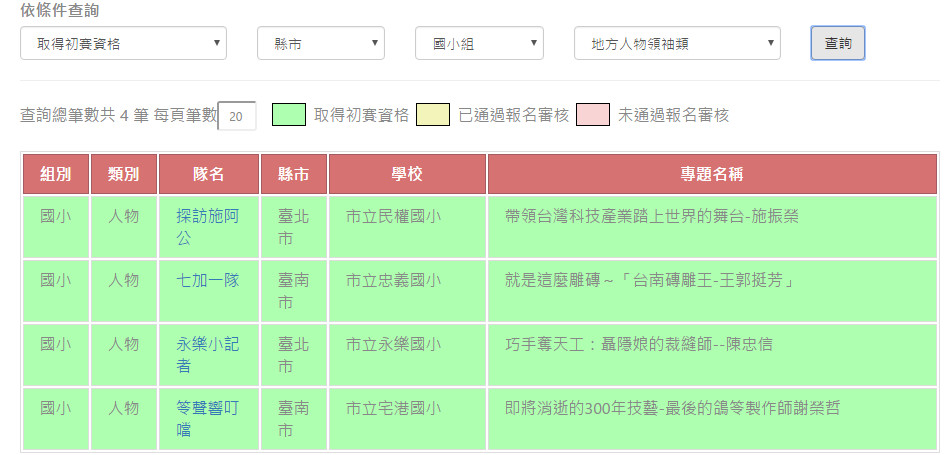Click the 類別 column header

point(124,174)
